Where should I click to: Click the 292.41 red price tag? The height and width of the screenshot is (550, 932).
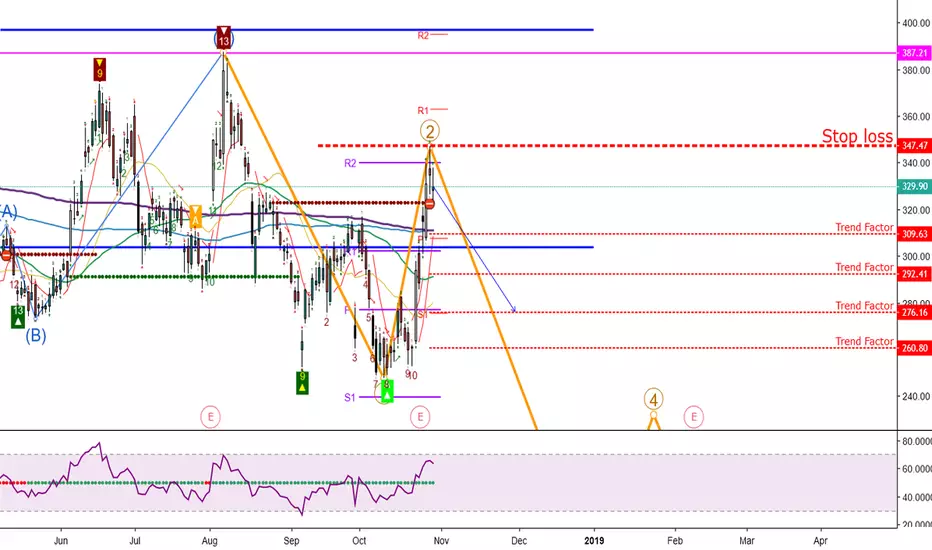pos(915,274)
